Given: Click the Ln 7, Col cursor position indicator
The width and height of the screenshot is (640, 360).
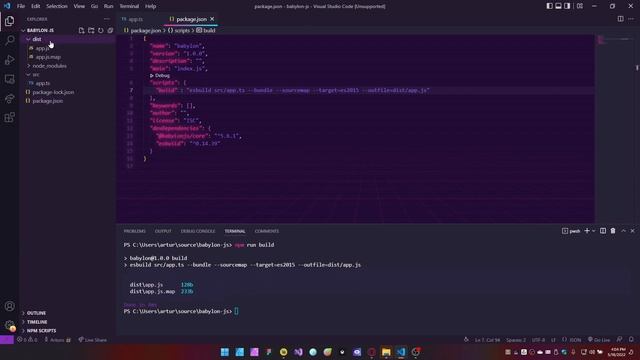Looking at the screenshot, I should (x=487, y=340).
